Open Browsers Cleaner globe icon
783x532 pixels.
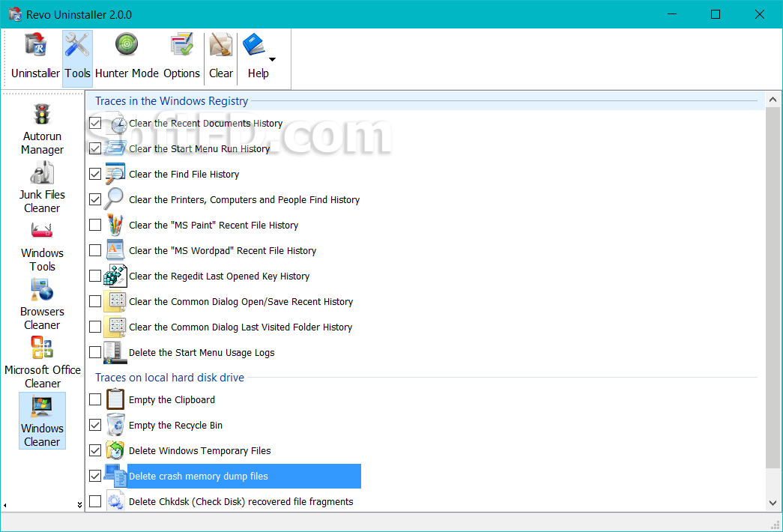42,290
